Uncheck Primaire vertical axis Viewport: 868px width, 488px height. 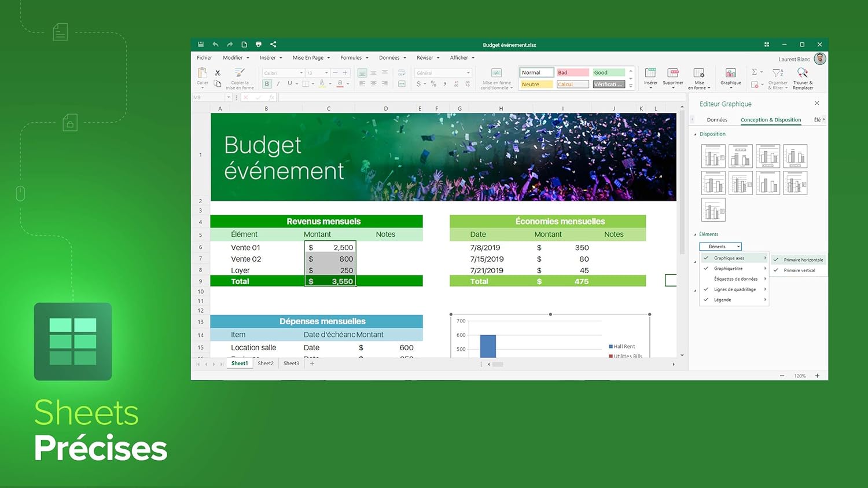click(798, 270)
